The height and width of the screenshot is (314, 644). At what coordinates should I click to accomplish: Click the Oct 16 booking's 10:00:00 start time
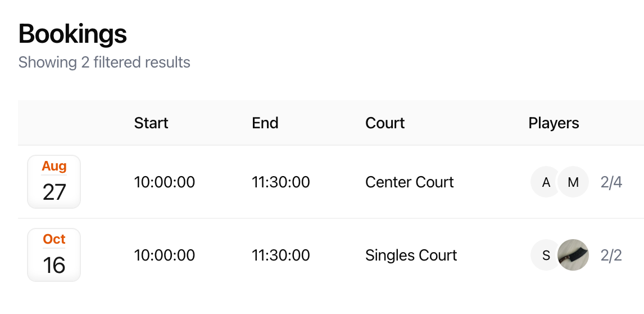[x=165, y=255]
